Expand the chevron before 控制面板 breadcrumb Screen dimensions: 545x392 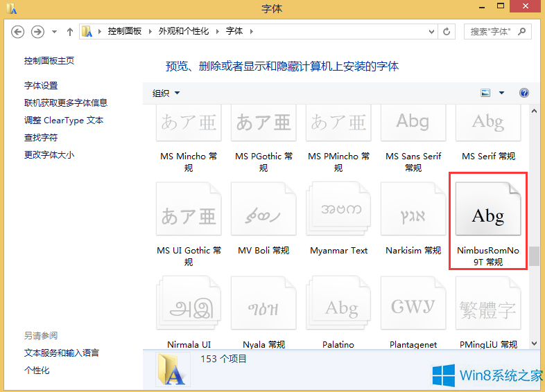(100, 32)
